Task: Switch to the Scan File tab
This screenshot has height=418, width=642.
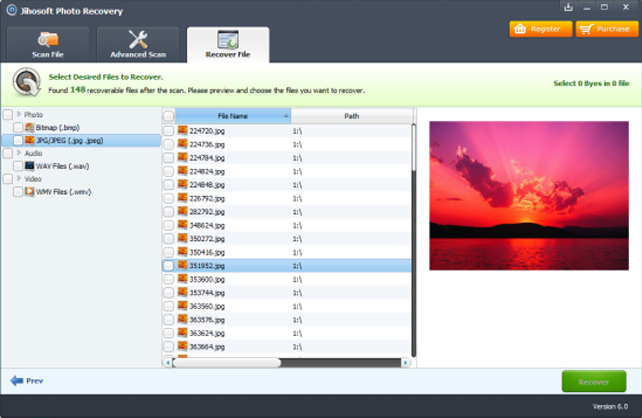Action: (48, 46)
